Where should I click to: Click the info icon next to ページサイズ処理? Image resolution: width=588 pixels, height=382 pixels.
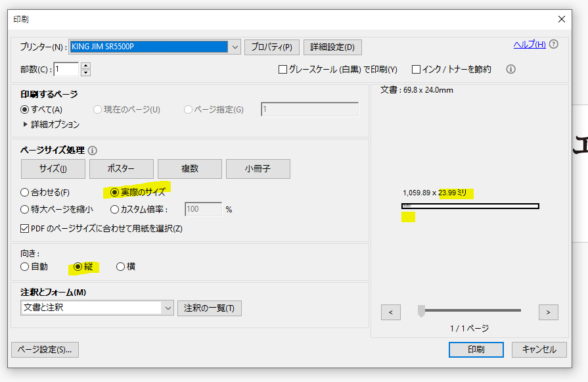[93, 150]
